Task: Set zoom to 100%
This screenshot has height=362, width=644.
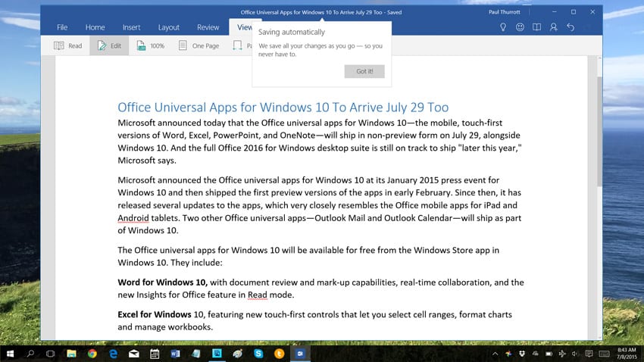Action: (150, 45)
